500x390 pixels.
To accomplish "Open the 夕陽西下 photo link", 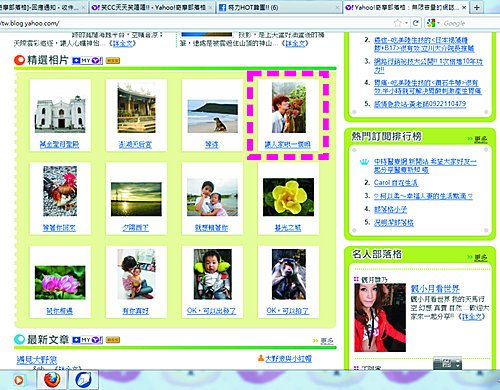I will [135, 228].
